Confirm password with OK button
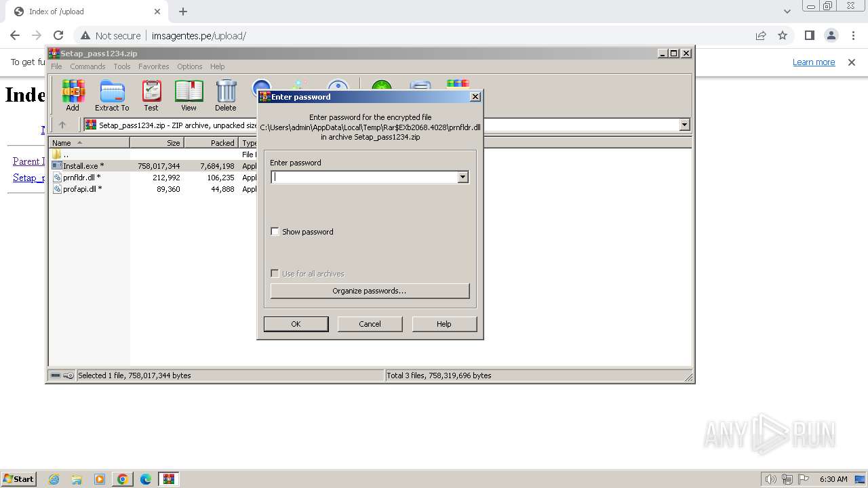Image resolution: width=868 pixels, height=488 pixels. (296, 324)
